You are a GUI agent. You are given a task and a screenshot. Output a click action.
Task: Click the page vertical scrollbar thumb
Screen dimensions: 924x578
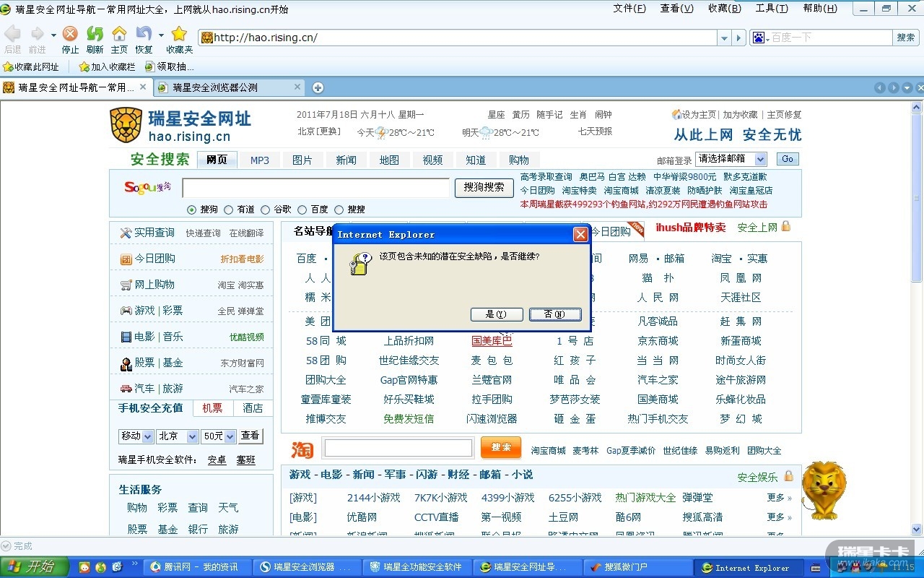917,199
